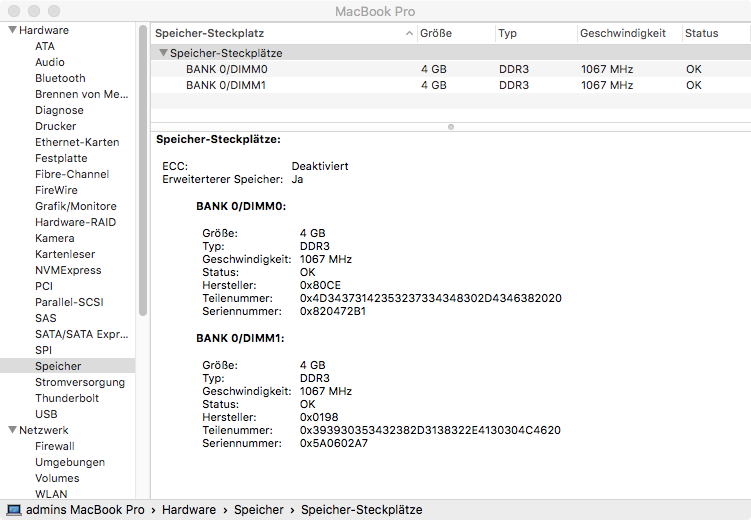
Task: Open NVMExpress entry
Action: click(x=68, y=270)
